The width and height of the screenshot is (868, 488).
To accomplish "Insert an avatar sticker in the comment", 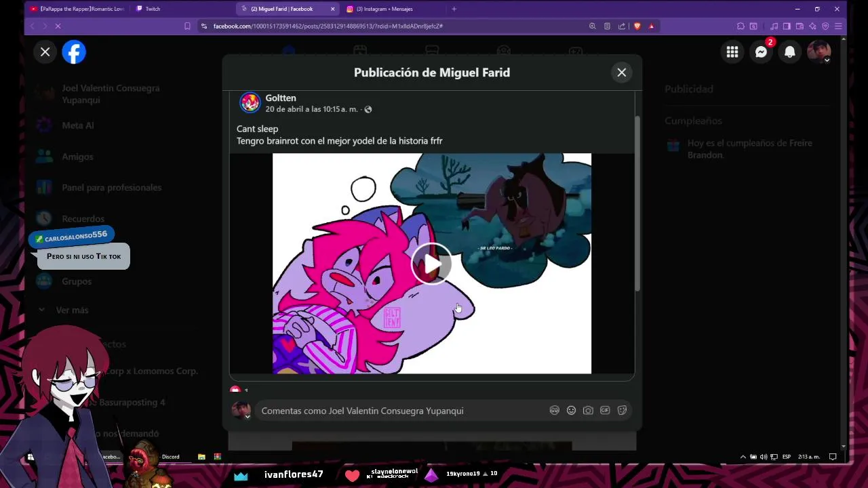I will pyautogui.click(x=554, y=410).
